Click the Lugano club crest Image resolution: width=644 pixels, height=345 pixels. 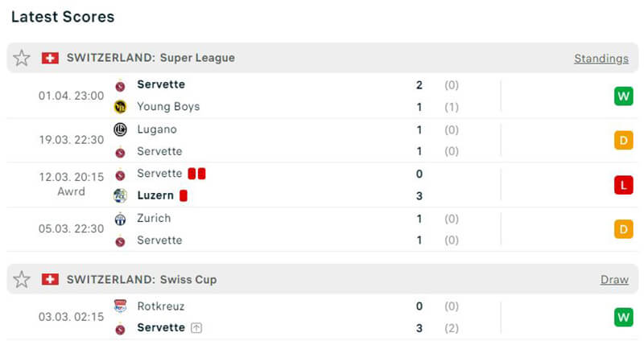tap(121, 129)
